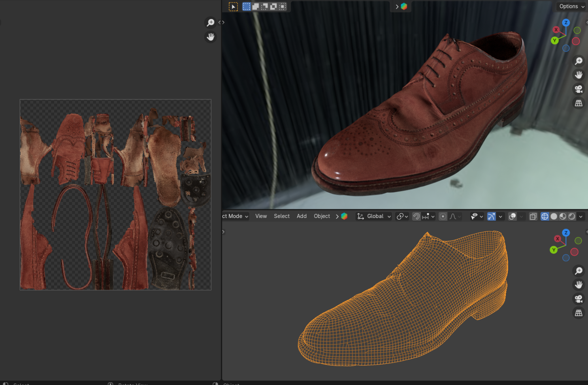The image size is (588, 385).
Task: Open Global transform orientation dropdown
Action: (x=374, y=216)
